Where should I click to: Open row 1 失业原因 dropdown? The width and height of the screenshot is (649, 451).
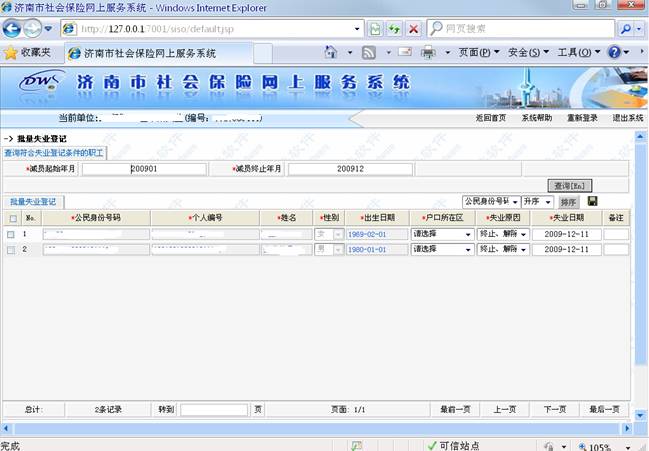pyautogui.click(x=503, y=234)
